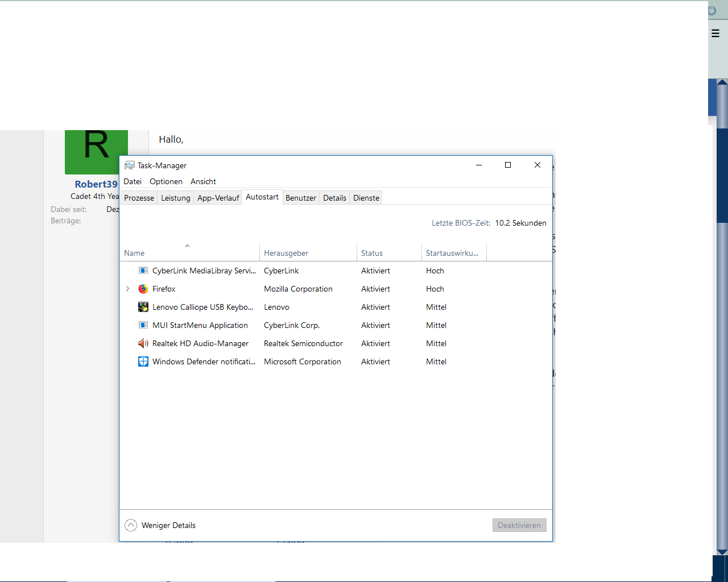This screenshot has width=728, height=582.
Task: Select the Autostart tab
Action: [x=262, y=197]
